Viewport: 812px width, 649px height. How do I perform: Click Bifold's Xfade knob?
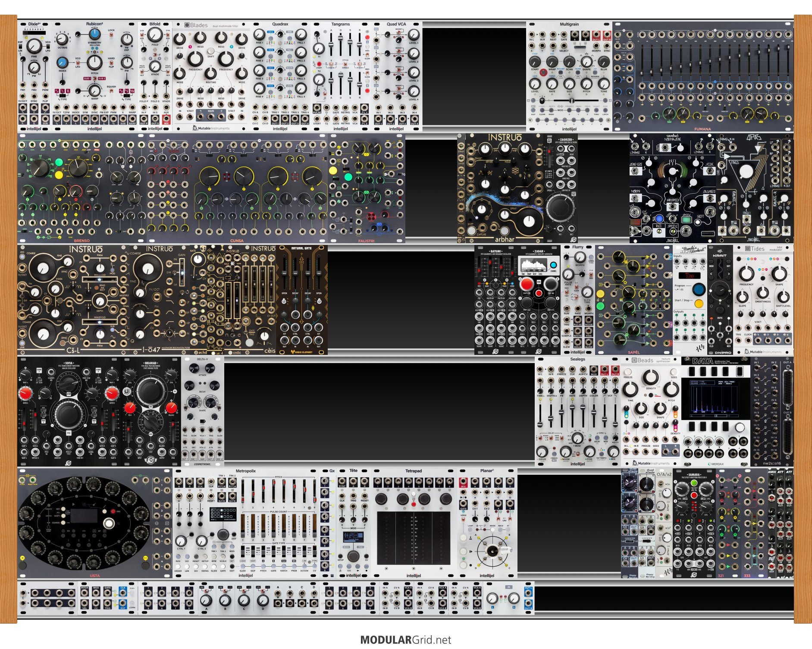coord(155,66)
